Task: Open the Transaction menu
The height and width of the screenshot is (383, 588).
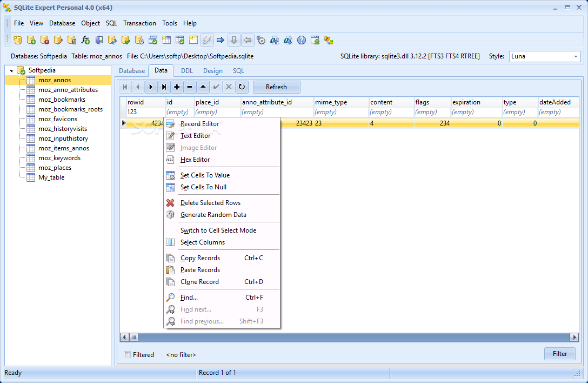Action: [139, 23]
